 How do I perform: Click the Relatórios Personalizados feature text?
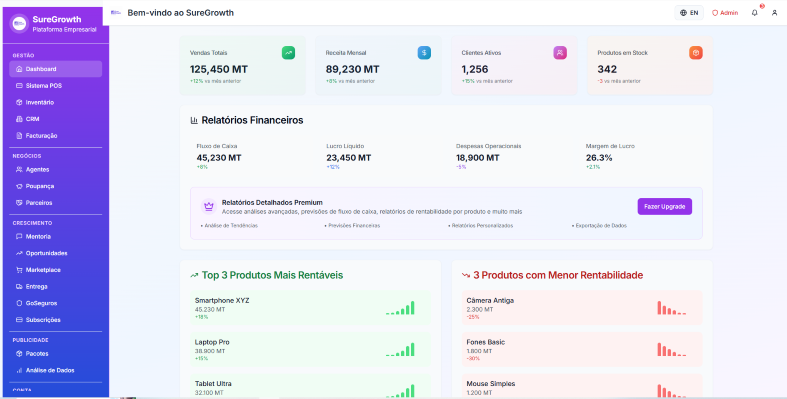pyautogui.click(x=481, y=226)
